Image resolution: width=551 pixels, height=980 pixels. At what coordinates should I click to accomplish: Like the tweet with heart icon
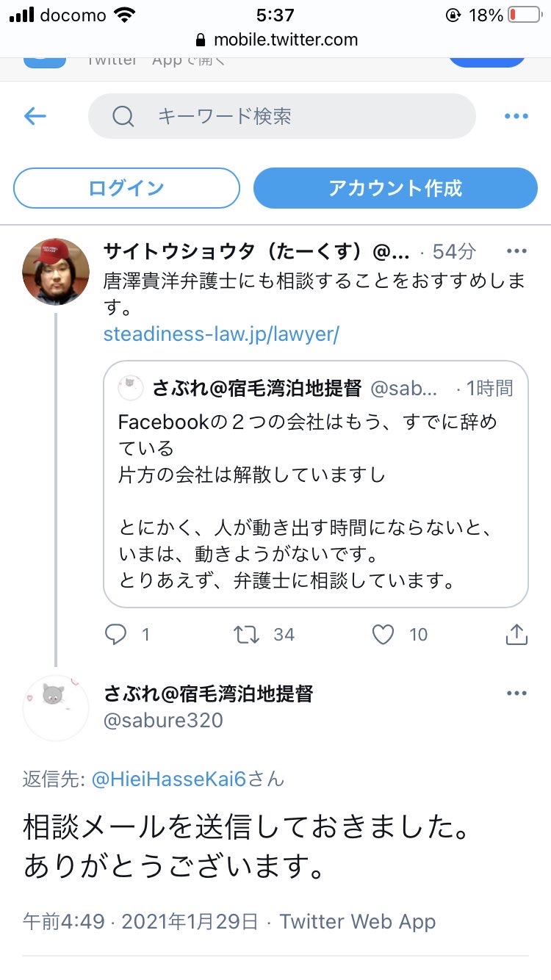pyautogui.click(x=383, y=635)
